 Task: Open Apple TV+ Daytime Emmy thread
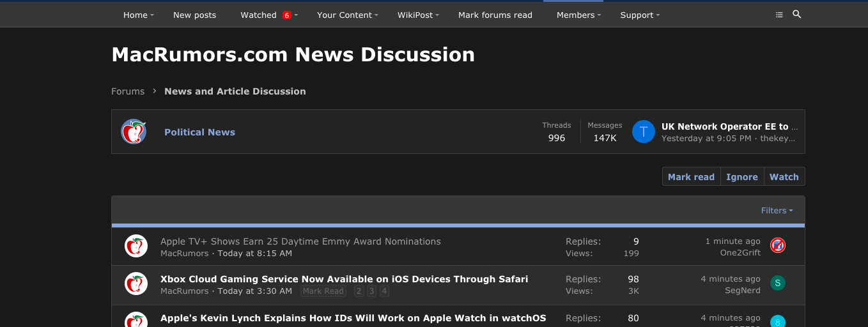pos(300,241)
